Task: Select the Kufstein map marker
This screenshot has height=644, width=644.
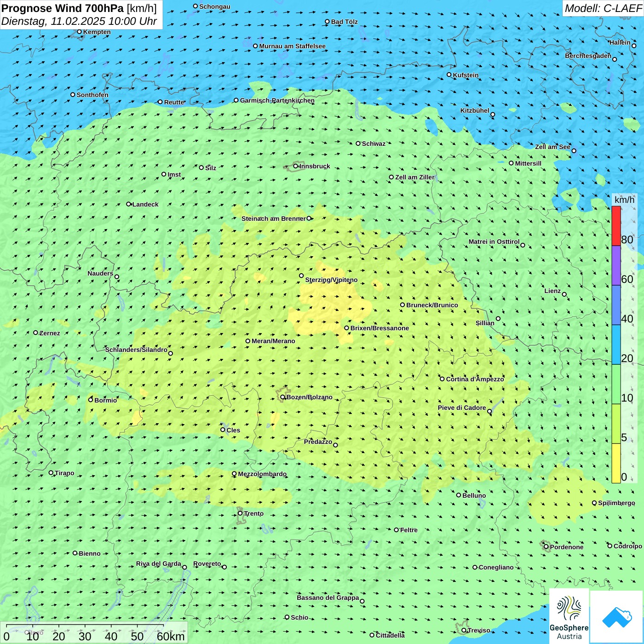Action: click(x=449, y=75)
